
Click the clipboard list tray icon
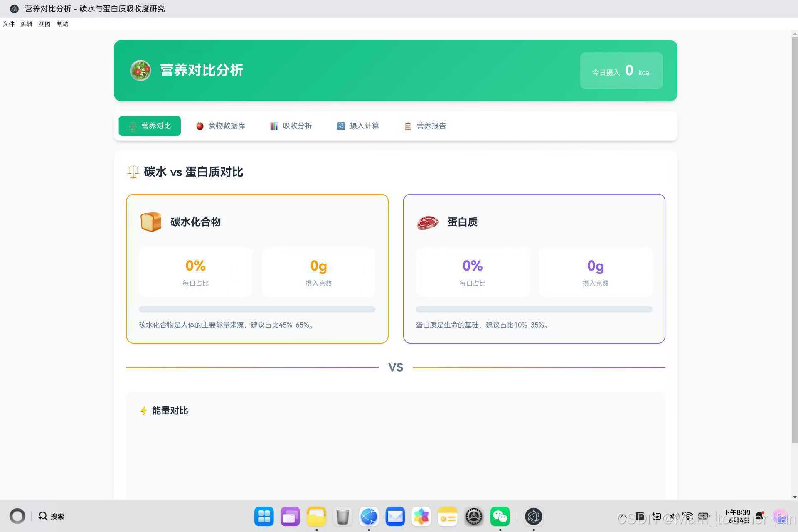[656, 517]
